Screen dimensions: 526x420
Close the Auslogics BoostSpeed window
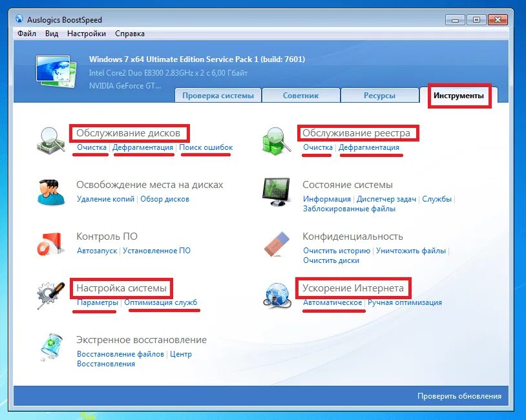(498, 20)
